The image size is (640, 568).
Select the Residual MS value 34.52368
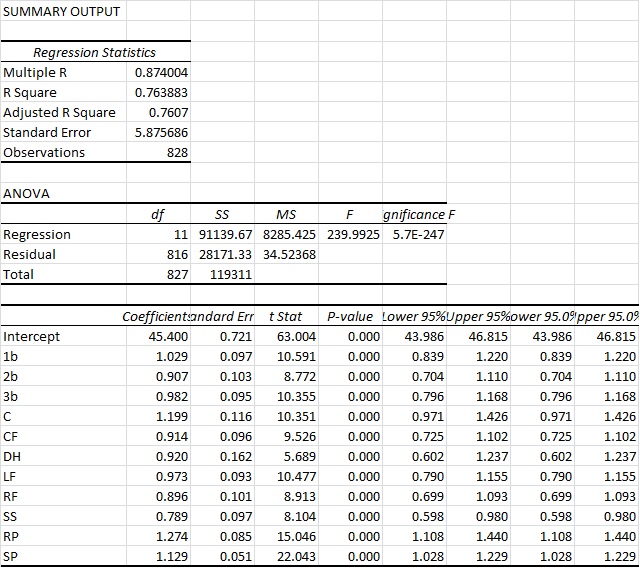[289, 255]
